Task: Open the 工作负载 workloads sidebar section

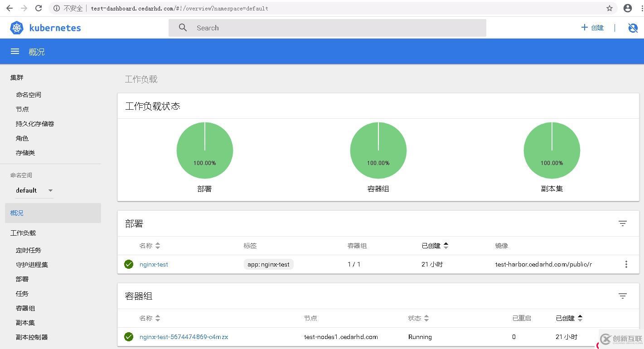Action: 23,233
